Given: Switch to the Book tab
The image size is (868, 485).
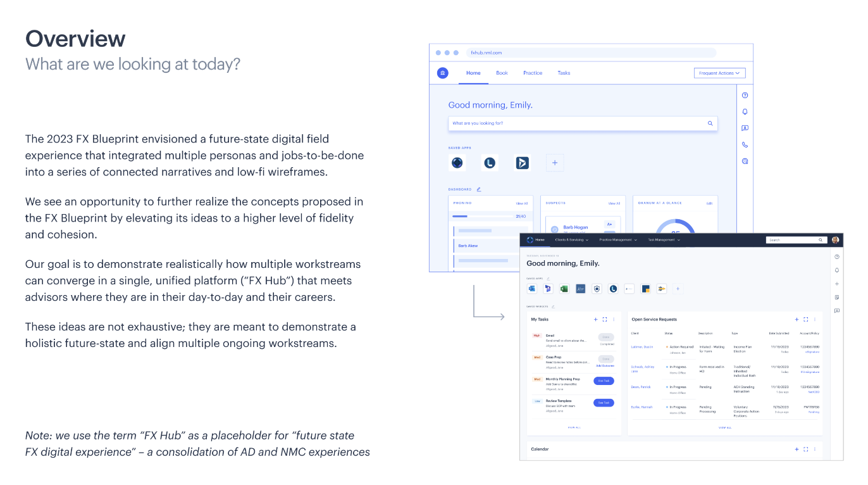Looking at the screenshot, I should coord(502,73).
